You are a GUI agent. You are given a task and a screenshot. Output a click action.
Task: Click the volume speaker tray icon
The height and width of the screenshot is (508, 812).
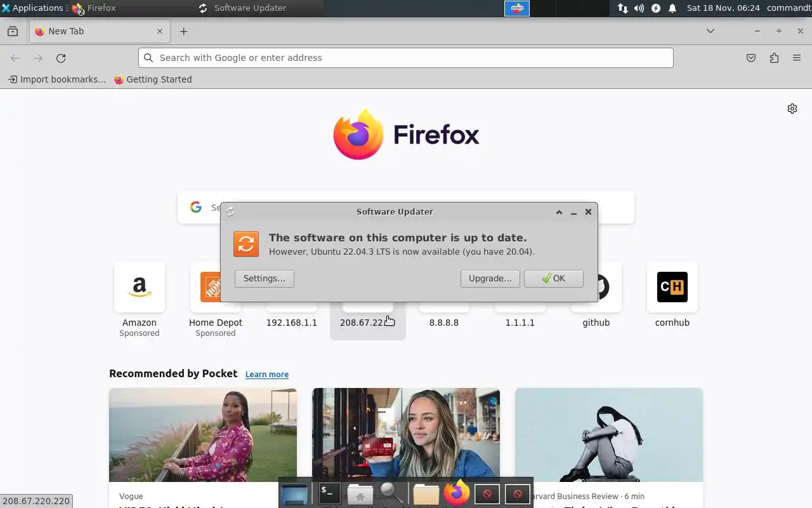639,8
